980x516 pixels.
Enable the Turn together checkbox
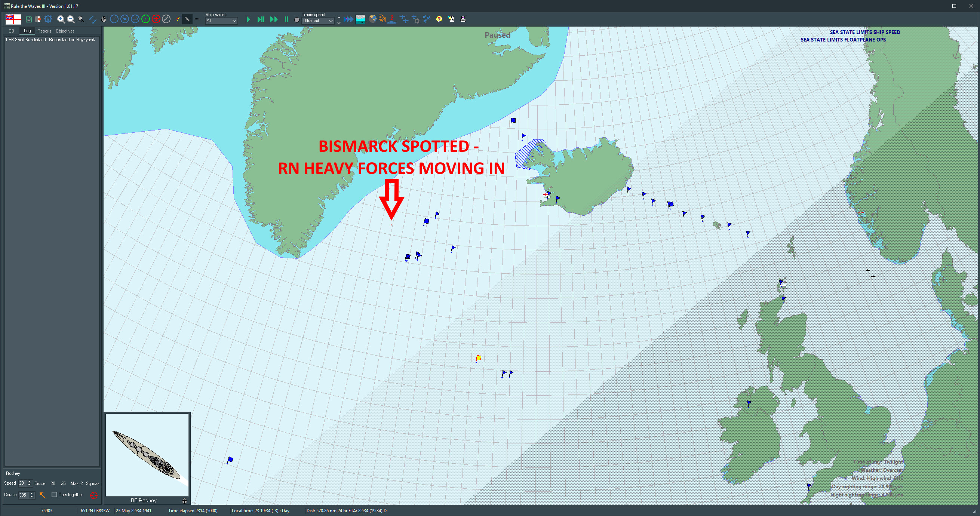(54, 495)
